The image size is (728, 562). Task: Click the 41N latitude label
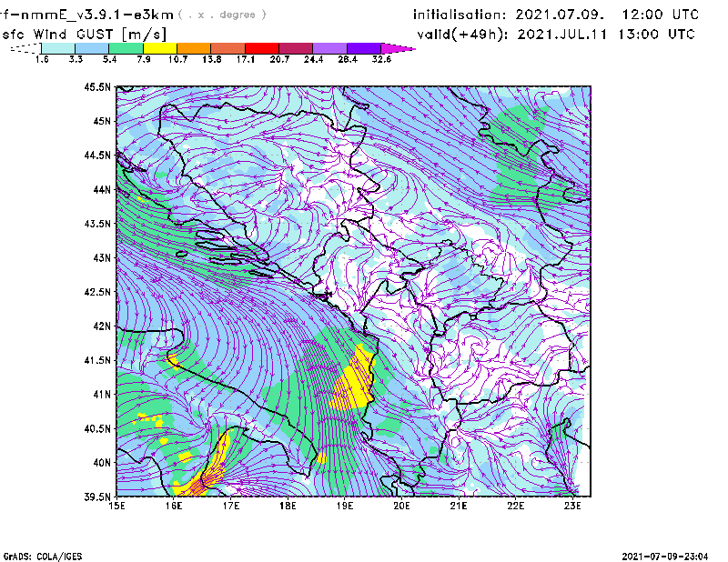point(102,395)
